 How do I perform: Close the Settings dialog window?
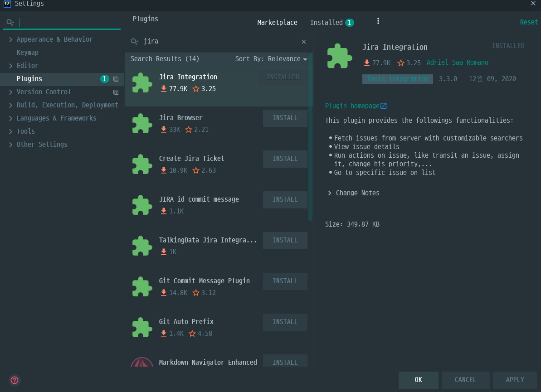(533, 4)
